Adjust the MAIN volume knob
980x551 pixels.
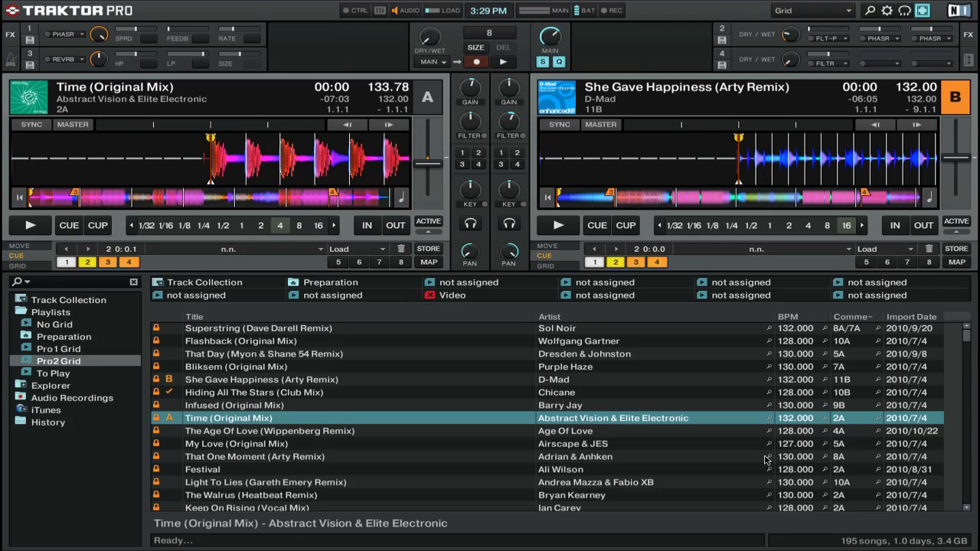point(550,36)
